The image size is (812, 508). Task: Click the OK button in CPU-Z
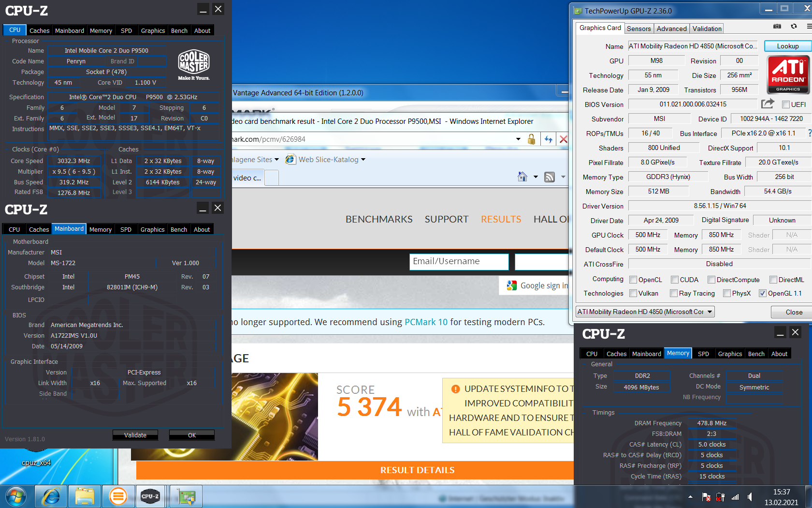(x=192, y=435)
